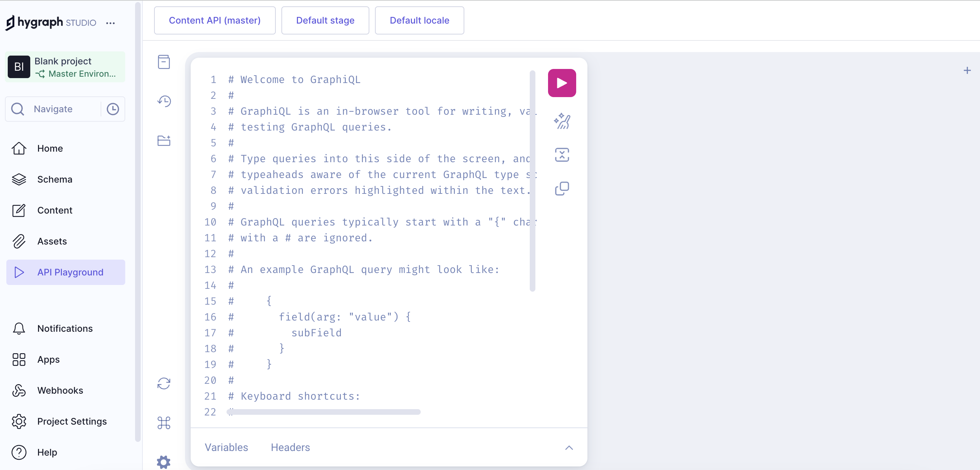Open Apps in sidebar
Viewport: 980px width, 470px height.
tap(66, 360)
